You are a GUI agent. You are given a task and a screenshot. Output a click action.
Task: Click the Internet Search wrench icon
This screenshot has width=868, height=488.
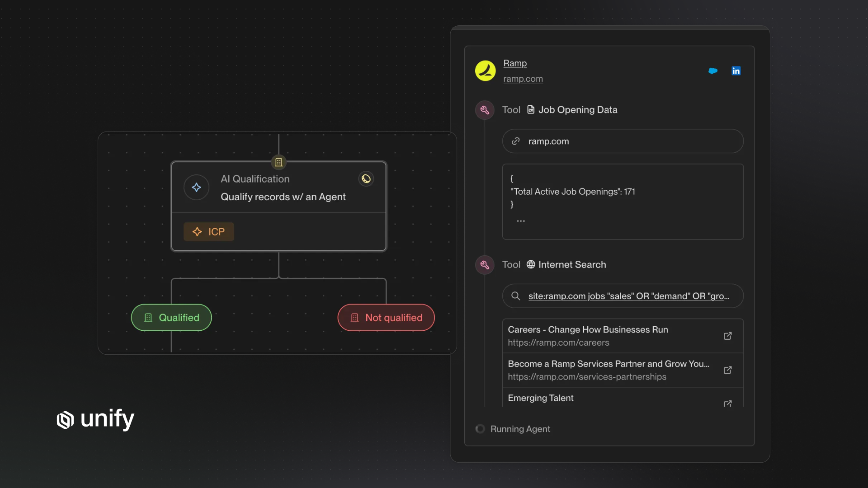tap(485, 265)
